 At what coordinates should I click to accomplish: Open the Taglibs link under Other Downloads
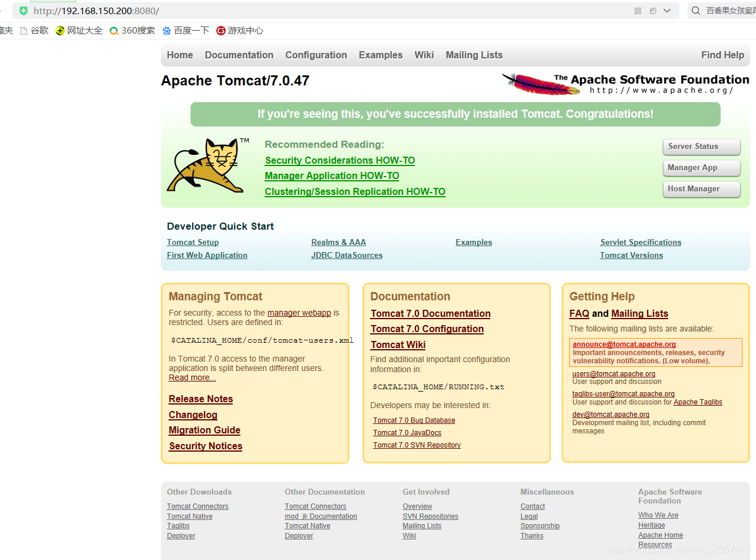click(x=179, y=526)
